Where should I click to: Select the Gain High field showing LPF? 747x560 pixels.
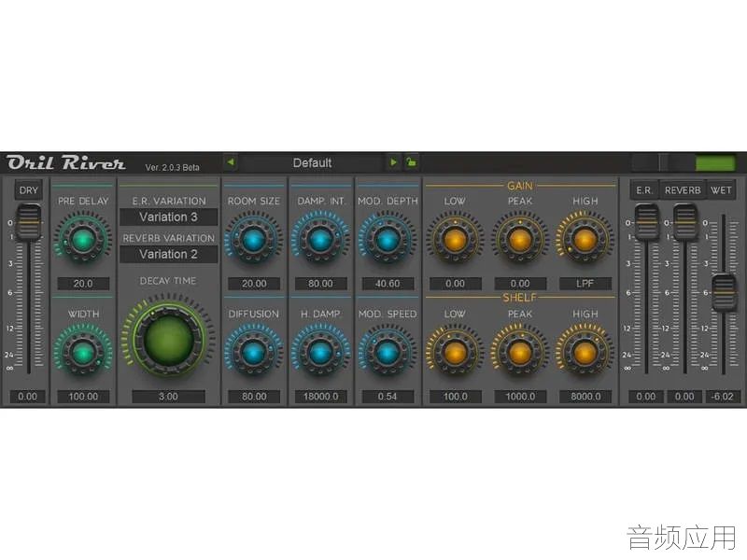585,284
